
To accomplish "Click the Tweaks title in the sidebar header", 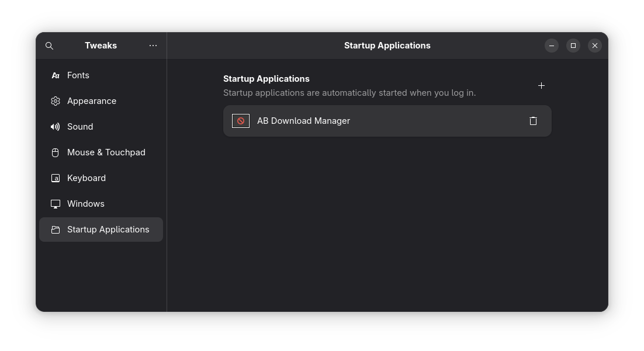I will point(101,46).
